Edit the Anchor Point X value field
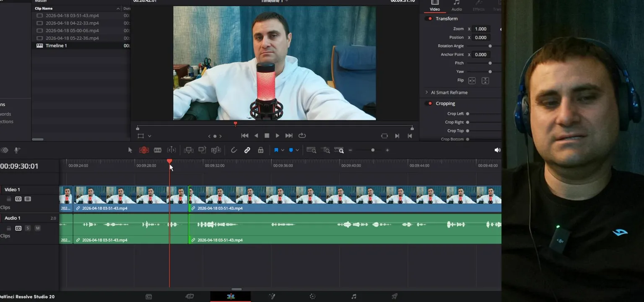Screen dimensions: 644x302 point(482,55)
